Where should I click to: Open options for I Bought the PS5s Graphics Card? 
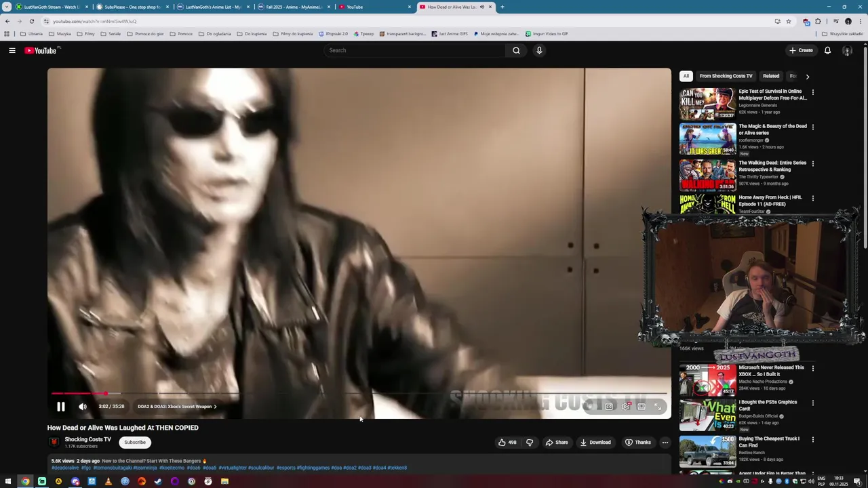coord(813,403)
